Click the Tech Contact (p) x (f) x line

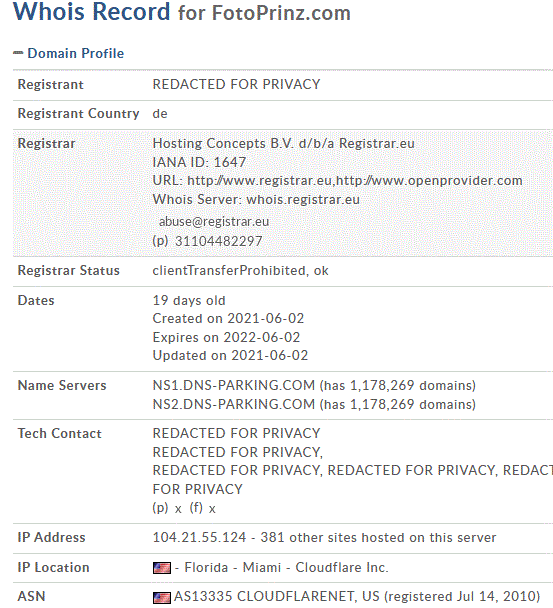184,508
